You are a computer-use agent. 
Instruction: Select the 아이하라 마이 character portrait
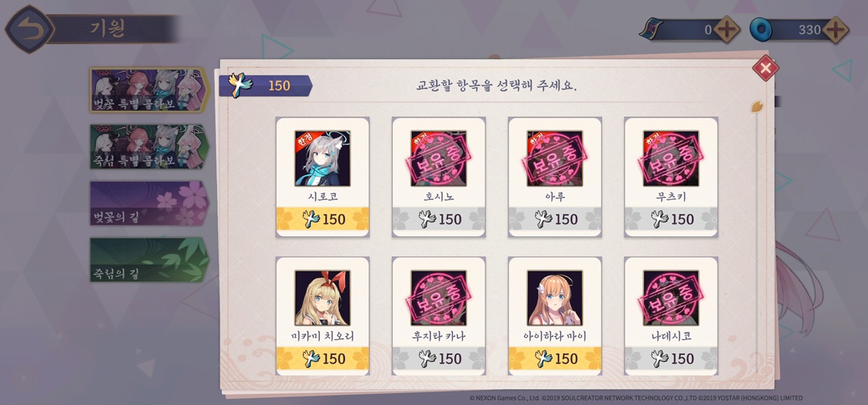tap(555, 298)
